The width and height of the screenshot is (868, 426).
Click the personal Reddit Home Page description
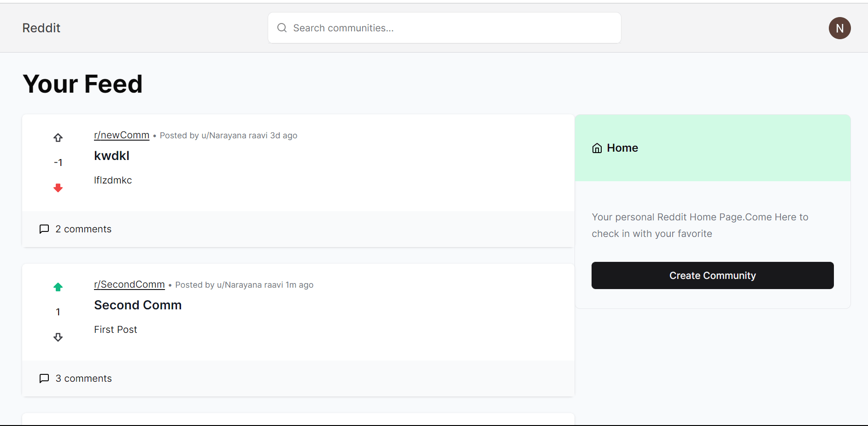[x=700, y=225]
